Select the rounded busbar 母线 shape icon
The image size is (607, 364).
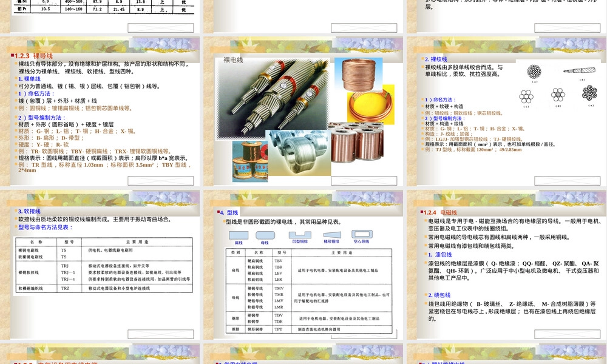tap(265, 235)
